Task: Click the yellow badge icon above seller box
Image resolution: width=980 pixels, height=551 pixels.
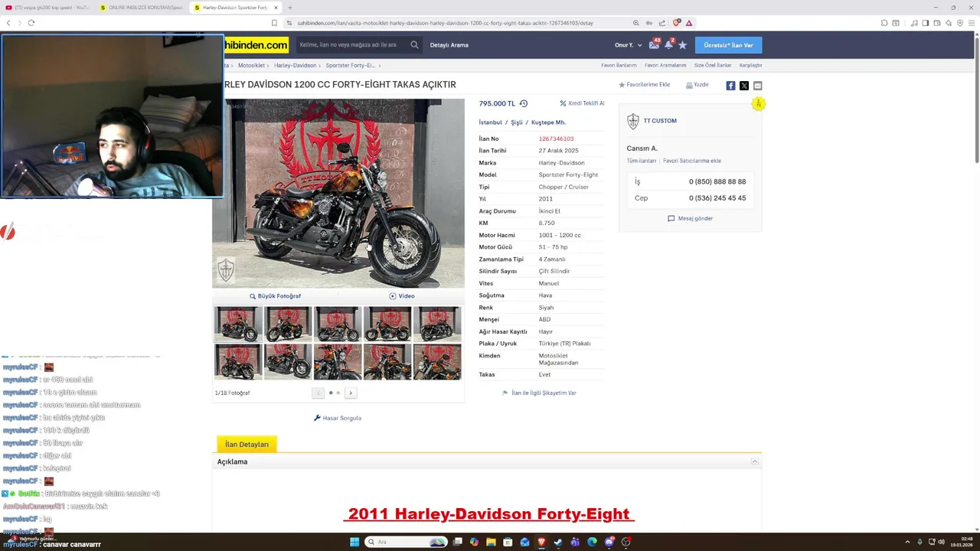Action: 758,104
